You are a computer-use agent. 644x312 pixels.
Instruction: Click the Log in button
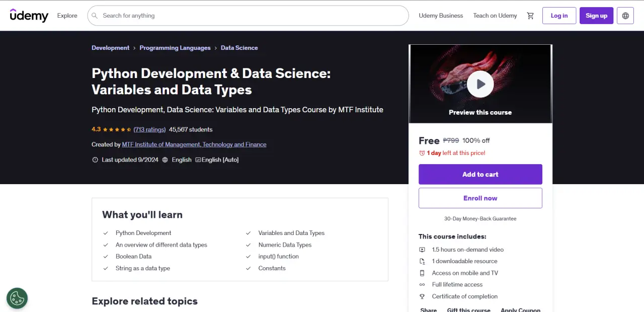click(x=559, y=16)
